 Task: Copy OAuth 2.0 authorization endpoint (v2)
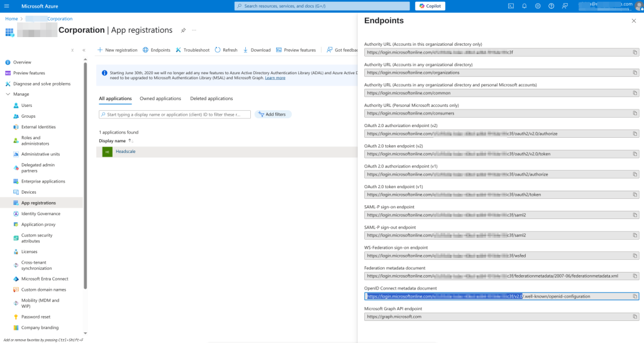[x=635, y=134]
